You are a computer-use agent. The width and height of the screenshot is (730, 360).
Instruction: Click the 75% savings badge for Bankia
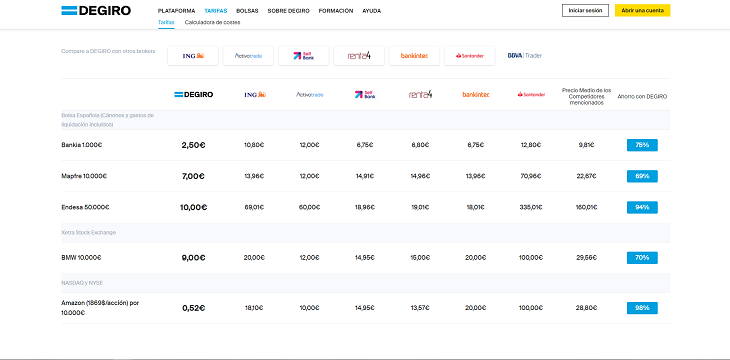(642, 145)
